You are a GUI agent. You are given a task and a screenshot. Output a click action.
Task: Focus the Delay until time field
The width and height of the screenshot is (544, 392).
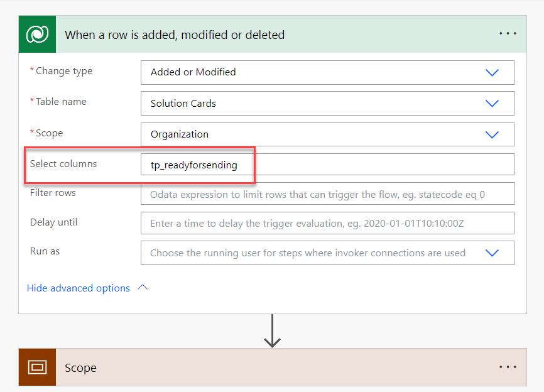pos(327,223)
